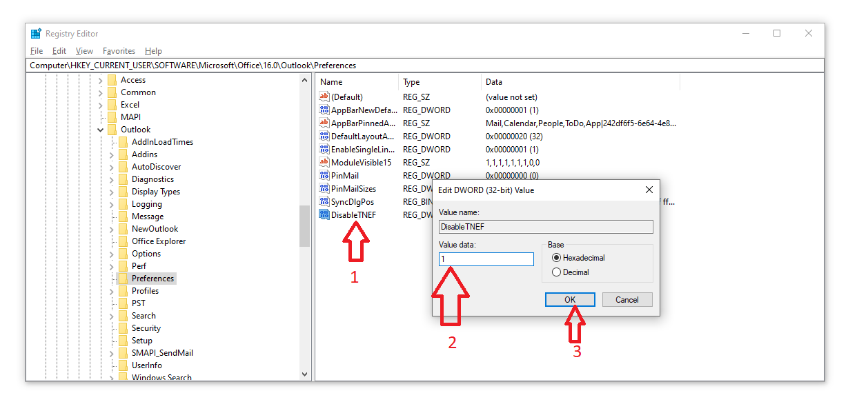
Task: Click the Value data input field
Action: click(486, 259)
